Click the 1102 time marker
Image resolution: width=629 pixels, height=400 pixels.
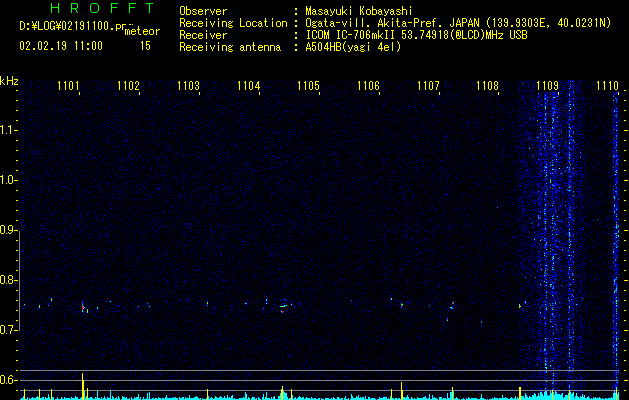[x=128, y=85]
